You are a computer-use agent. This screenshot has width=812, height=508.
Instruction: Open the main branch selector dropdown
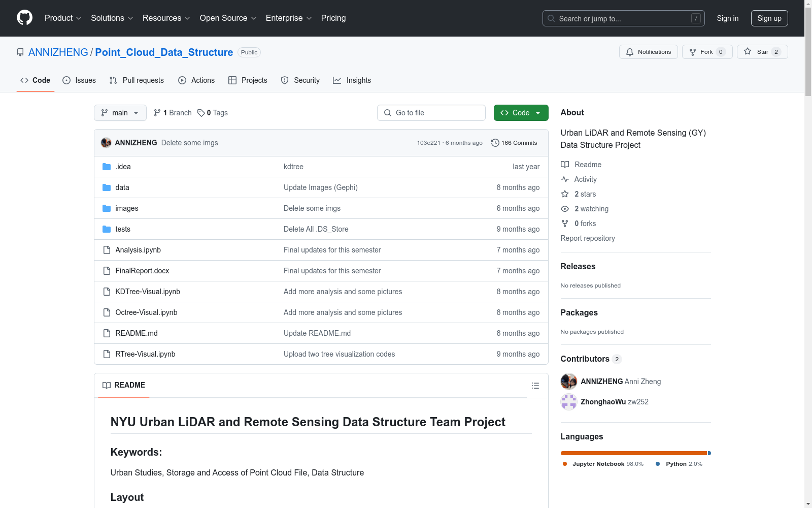coord(120,113)
